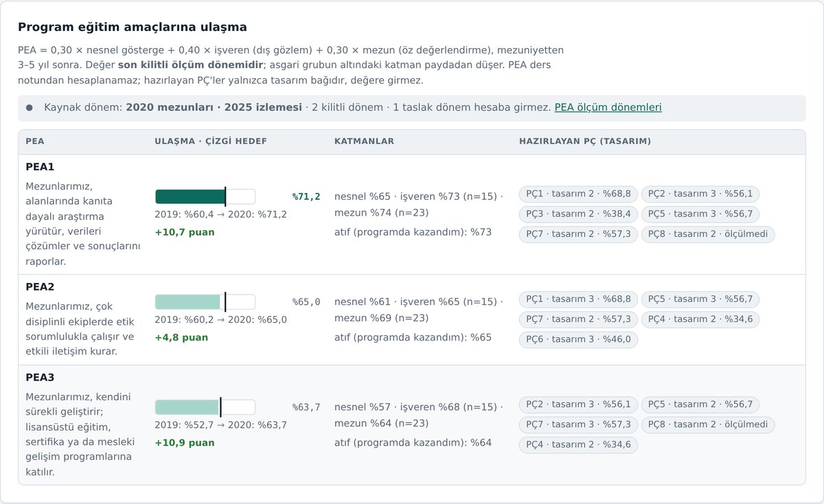Screen dimensions: 824x504
Task: Pick the PÇ4 chip in the PEA3 row
Action: 578,444
